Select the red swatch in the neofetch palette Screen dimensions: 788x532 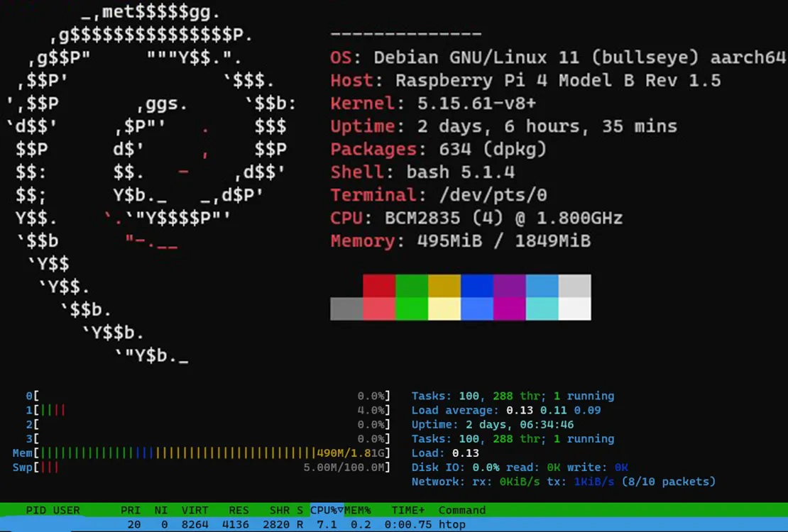point(378,284)
